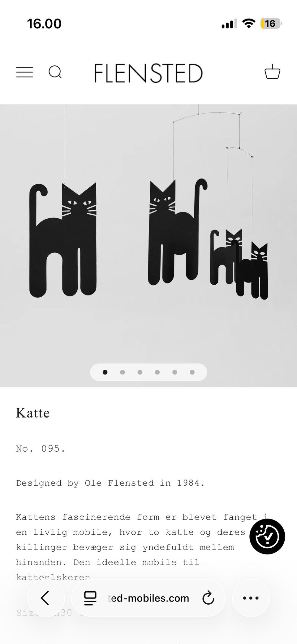Reload the page with refresh icon

click(208, 598)
